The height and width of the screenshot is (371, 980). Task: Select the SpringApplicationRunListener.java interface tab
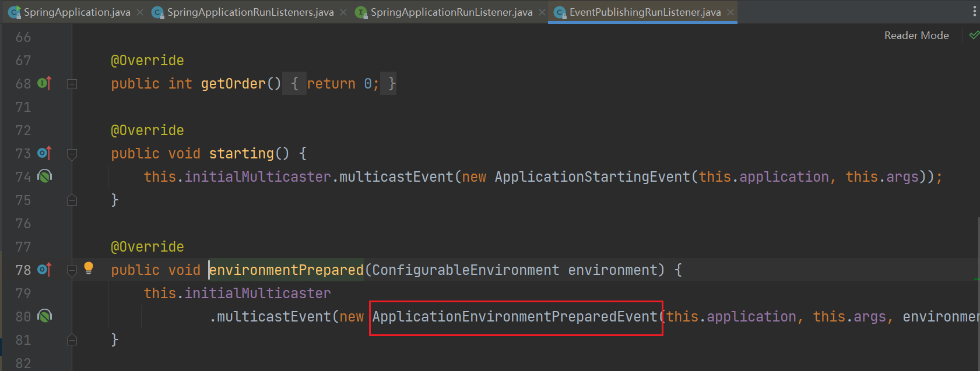coord(451,12)
